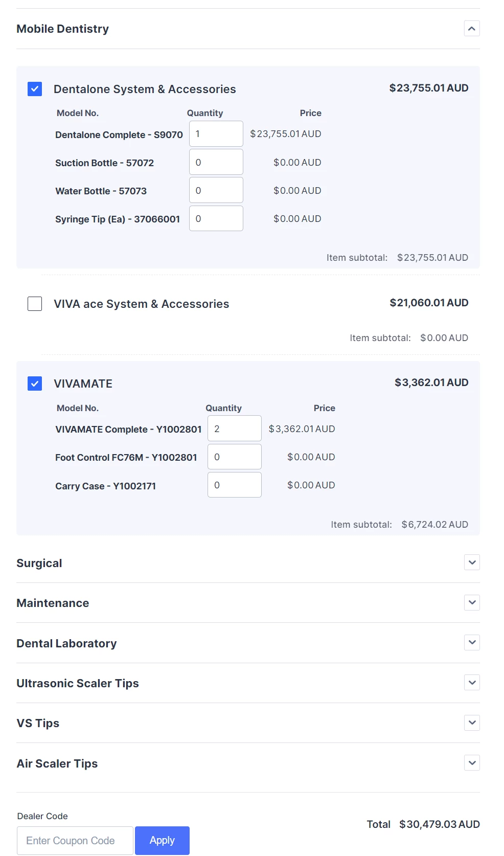
Task: Click VIVAMATE Complete - Y1002801 model label
Action: coord(128,429)
